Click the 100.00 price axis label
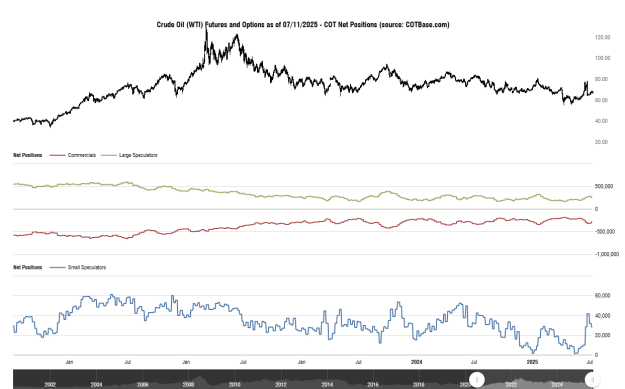The image size is (625, 389). [602, 58]
